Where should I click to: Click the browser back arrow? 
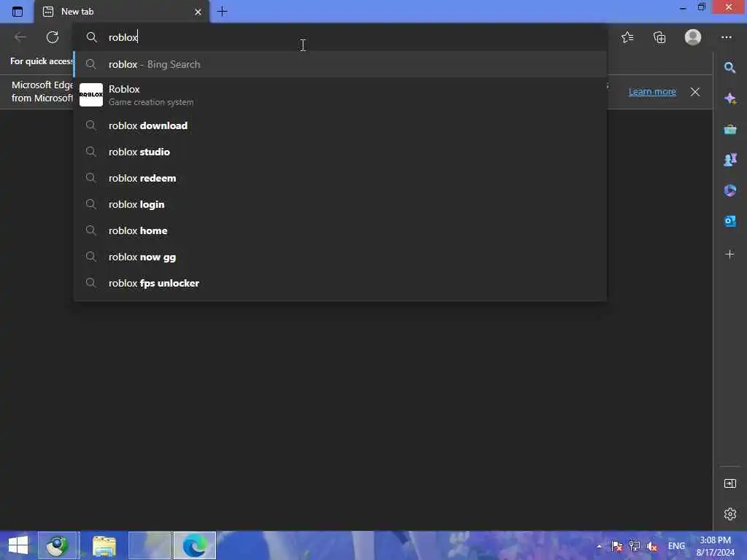[20, 37]
